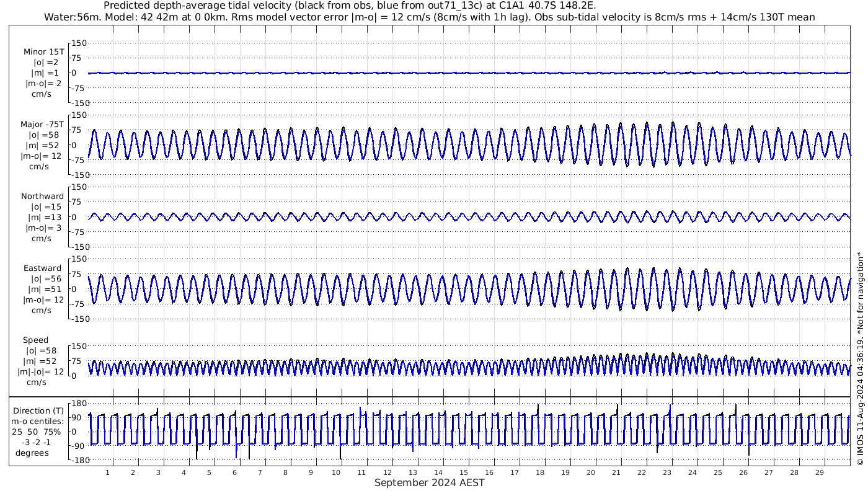Viewport: 868px width, 496px height.
Task: Click day '19' on the date axis
Action: (565, 472)
